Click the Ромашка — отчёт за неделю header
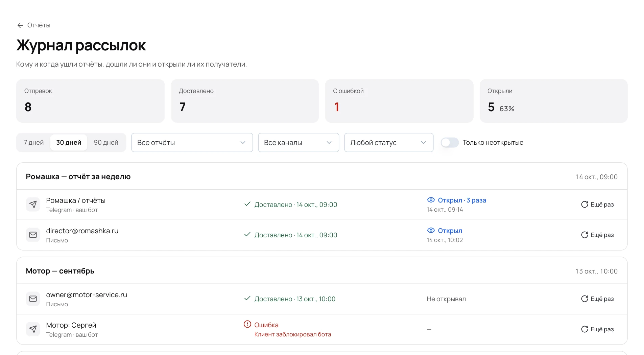Image resolution: width=644 pixels, height=355 pixels. pyautogui.click(x=78, y=177)
